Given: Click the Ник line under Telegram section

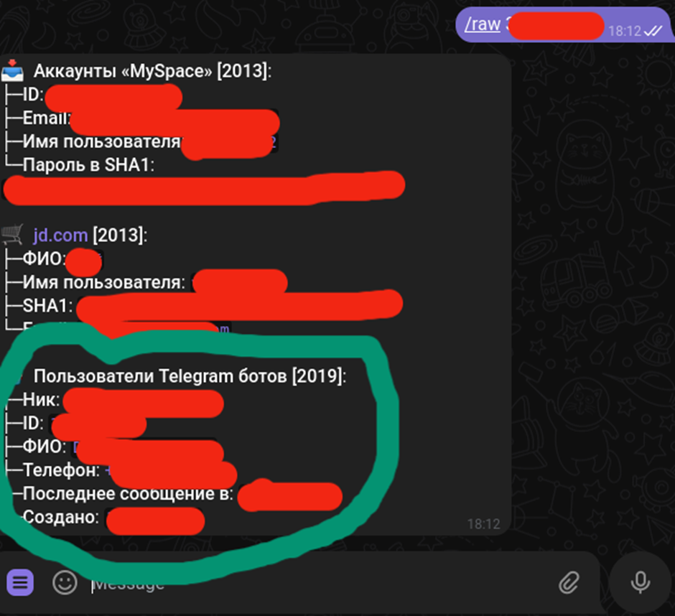Looking at the screenshot, I should (x=114, y=399).
